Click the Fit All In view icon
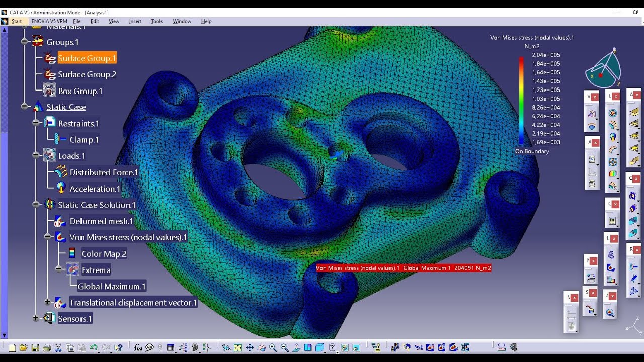 tap(237, 347)
